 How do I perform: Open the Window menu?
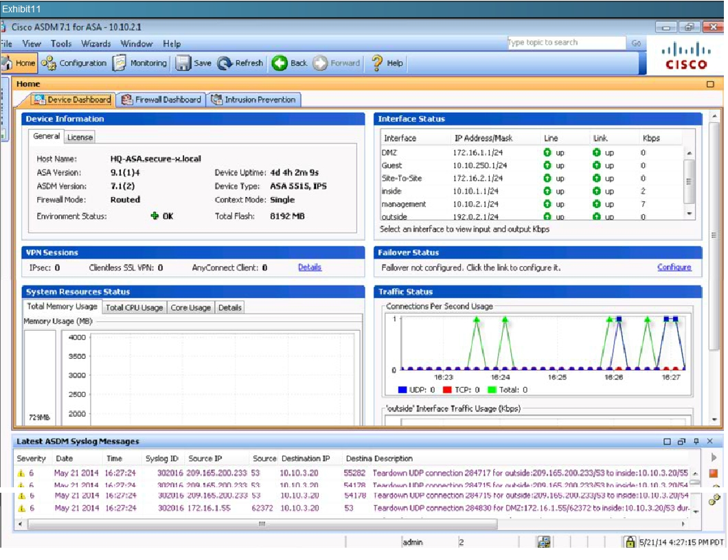tap(137, 44)
